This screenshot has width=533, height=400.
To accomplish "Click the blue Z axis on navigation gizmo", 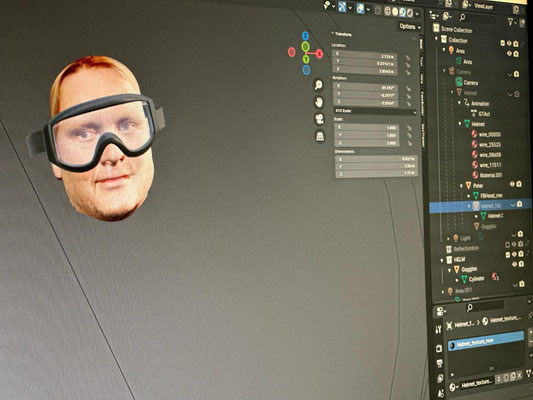I will coord(305,36).
